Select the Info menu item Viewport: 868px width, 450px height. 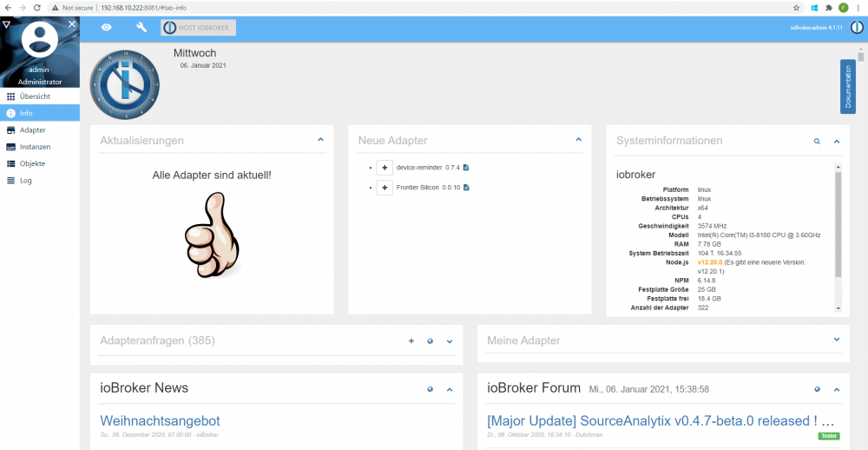pos(40,113)
